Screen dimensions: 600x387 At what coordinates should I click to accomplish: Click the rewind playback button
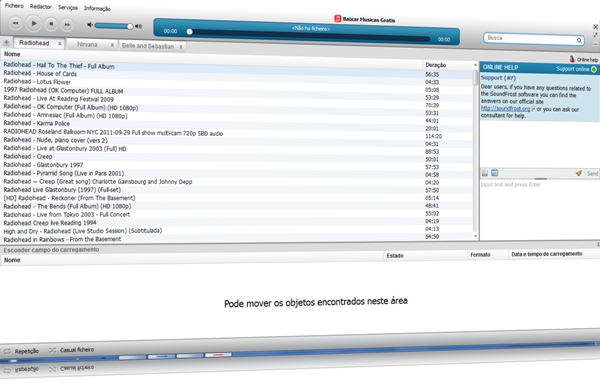tap(15, 23)
